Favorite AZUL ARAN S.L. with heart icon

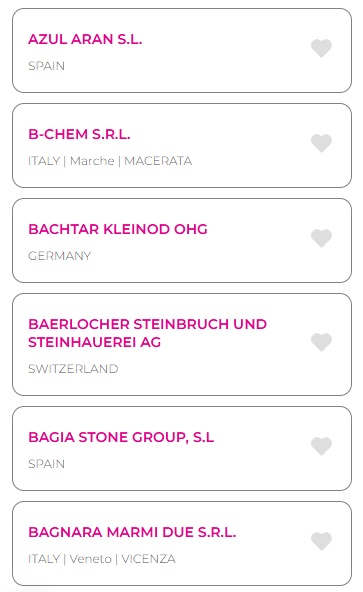pyautogui.click(x=321, y=48)
